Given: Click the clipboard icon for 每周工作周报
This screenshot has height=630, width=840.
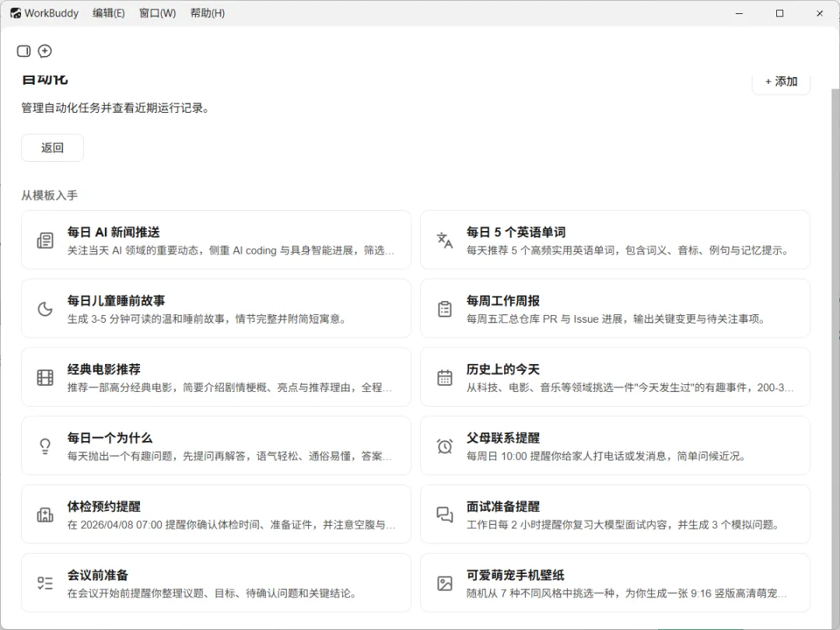Looking at the screenshot, I should click(x=445, y=309).
